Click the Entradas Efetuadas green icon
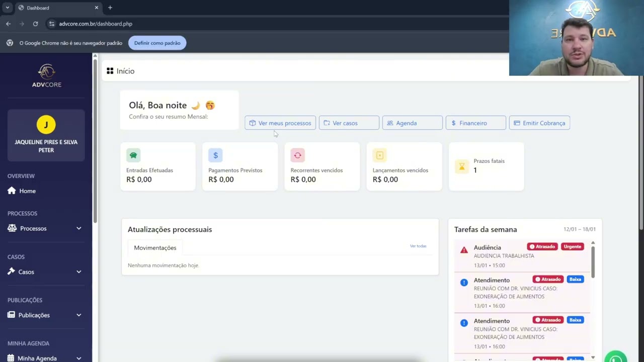Screen dimensions: 644x362 [133, 155]
